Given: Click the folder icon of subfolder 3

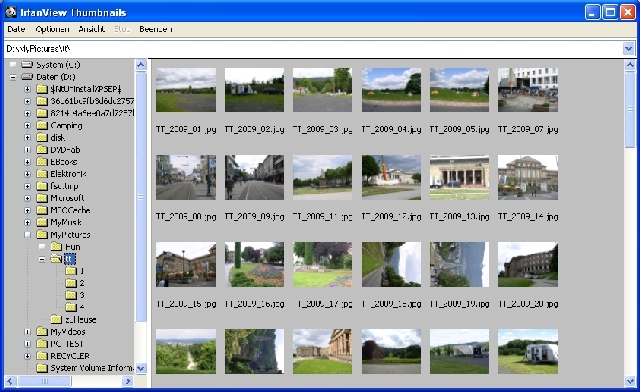Looking at the screenshot, I should (71, 295).
